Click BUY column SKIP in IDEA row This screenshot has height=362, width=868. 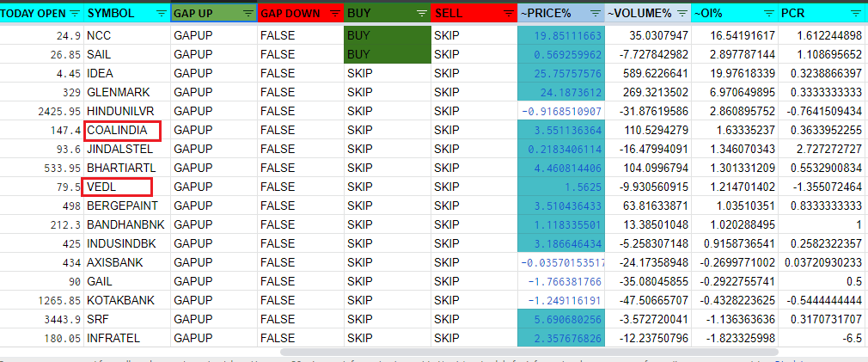[x=388, y=74]
